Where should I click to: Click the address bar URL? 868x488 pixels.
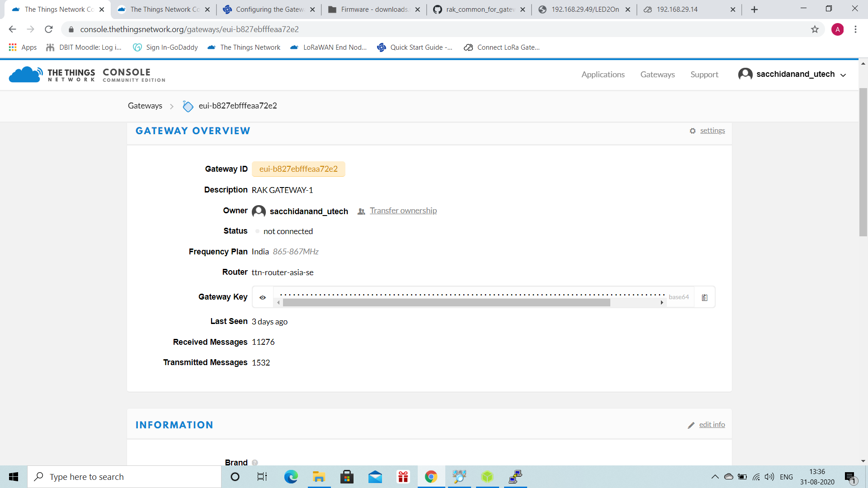(x=189, y=29)
